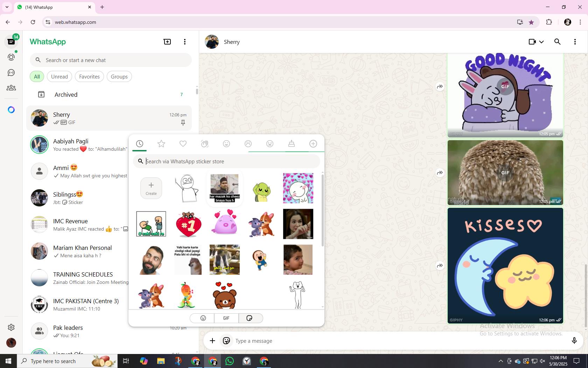Open IMC PAKISTAN (Centre 3) chat

[78, 305]
